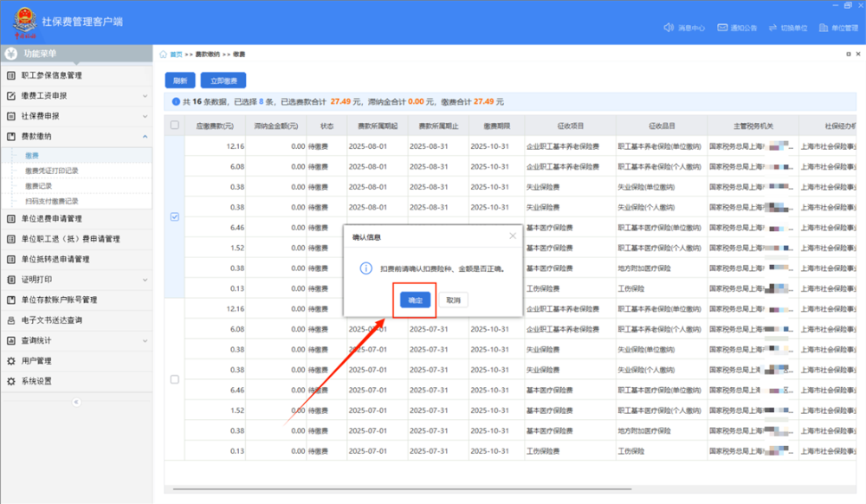Click the 通知公告 envelope icon

click(722, 28)
